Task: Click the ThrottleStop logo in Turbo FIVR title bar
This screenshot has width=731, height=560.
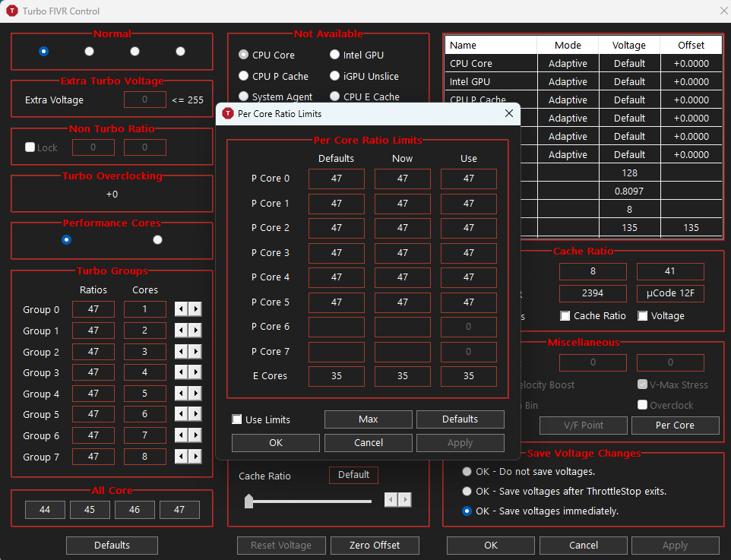Action: click(x=12, y=11)
